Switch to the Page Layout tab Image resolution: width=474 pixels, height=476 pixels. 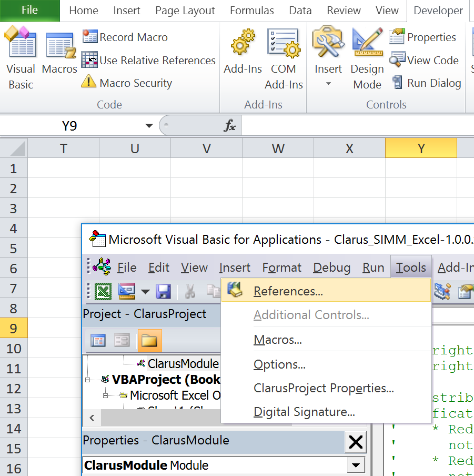tap(185, 11)
